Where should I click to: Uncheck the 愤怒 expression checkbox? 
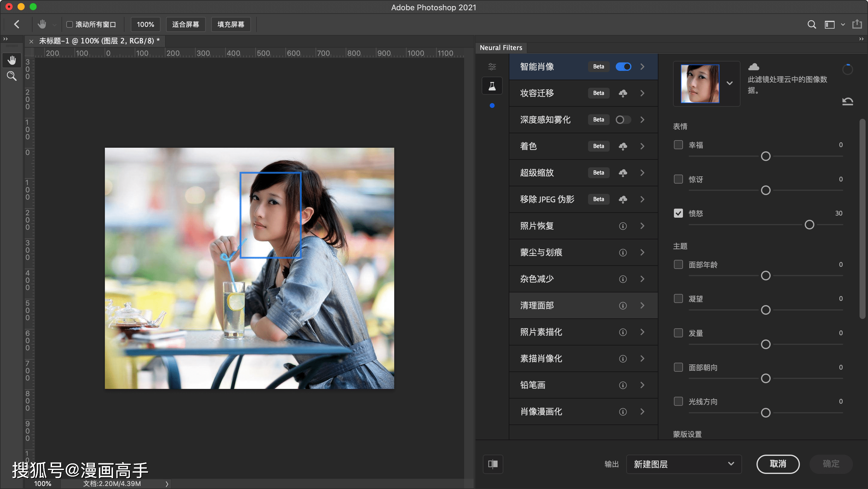pyautogui.click(x=678, y=213)
